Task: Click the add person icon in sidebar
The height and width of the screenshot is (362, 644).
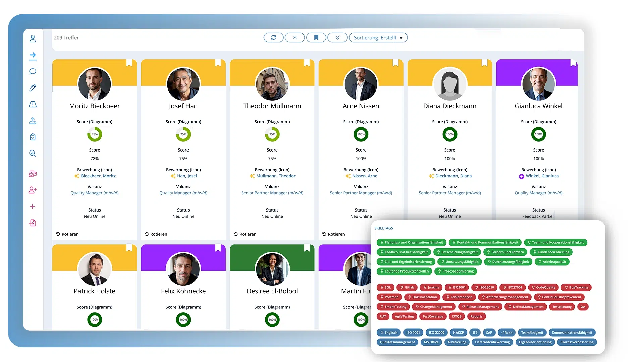Action: [x=33, y=190]
